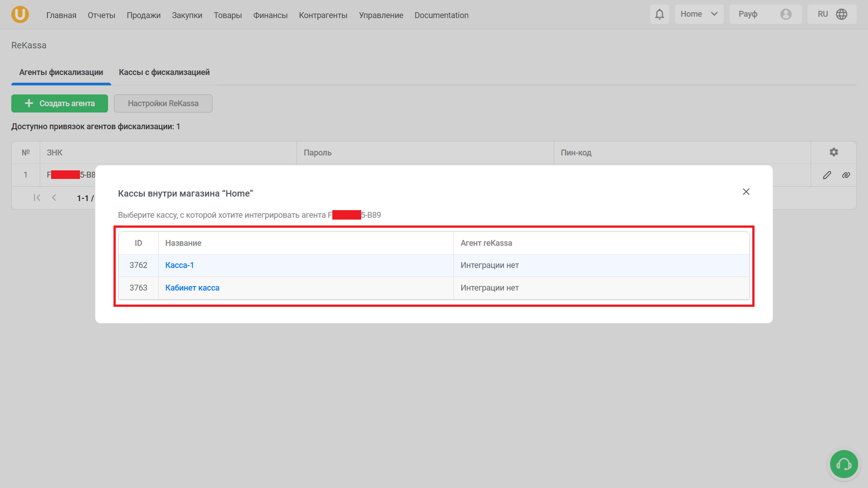Open the Рауф user menu

point(748,14)
